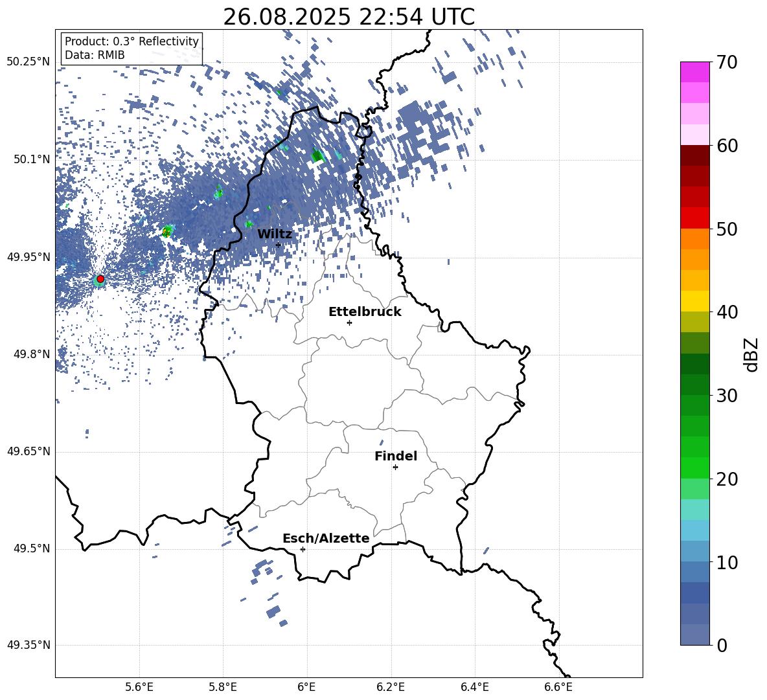Click the Wiltz station cross marker

pos(279,245)
